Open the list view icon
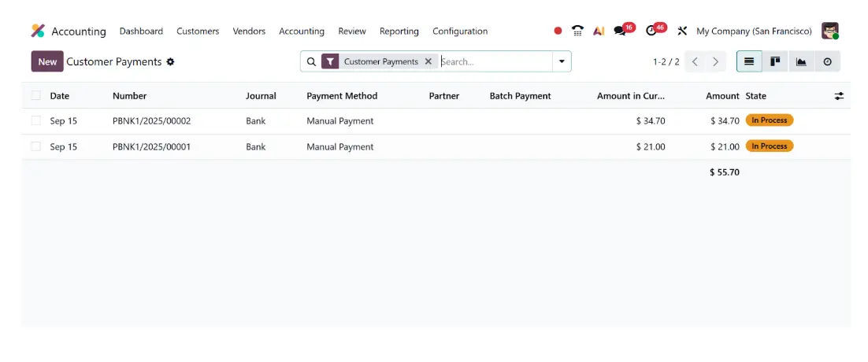 [749, 61]
